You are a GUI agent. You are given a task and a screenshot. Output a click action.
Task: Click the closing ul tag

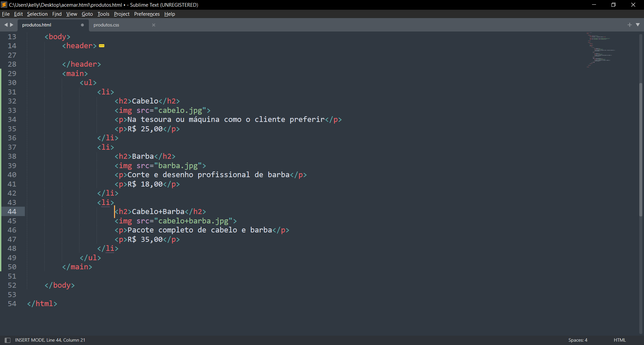point(90,258)
